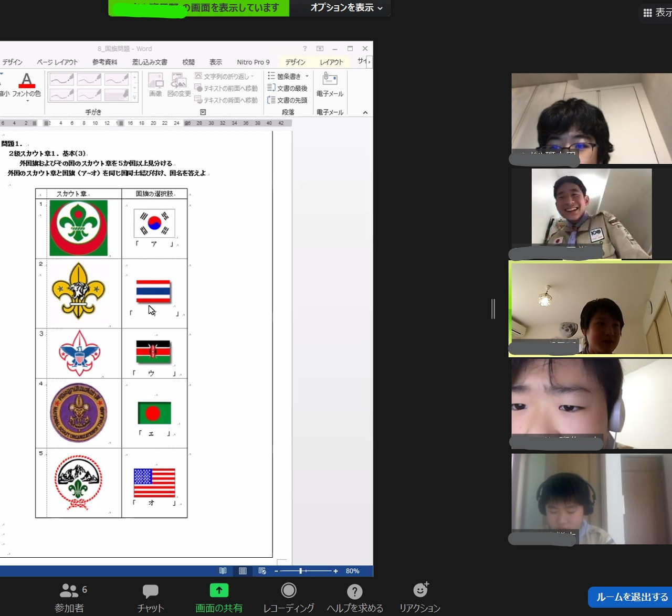Open the 参加者 participants panel
Viewport: 672px width, 616px height.
pyautogui.click(x=71, y=598)
